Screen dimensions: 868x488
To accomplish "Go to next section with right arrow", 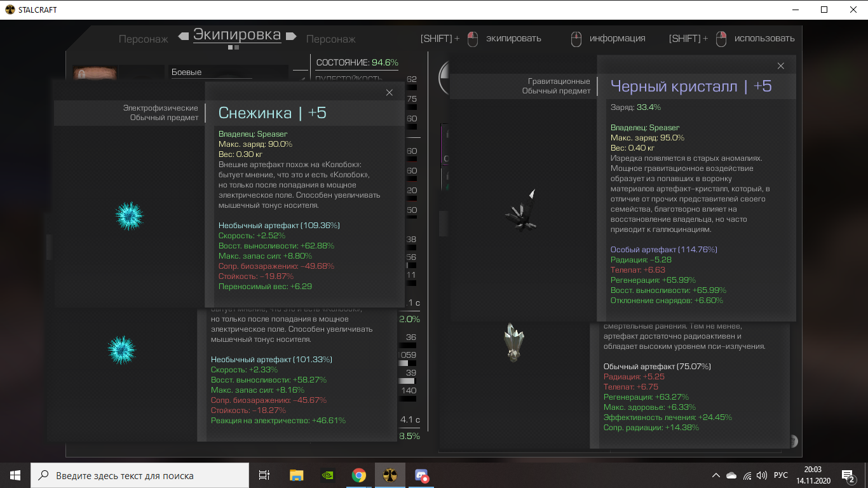I will [291, 36].
